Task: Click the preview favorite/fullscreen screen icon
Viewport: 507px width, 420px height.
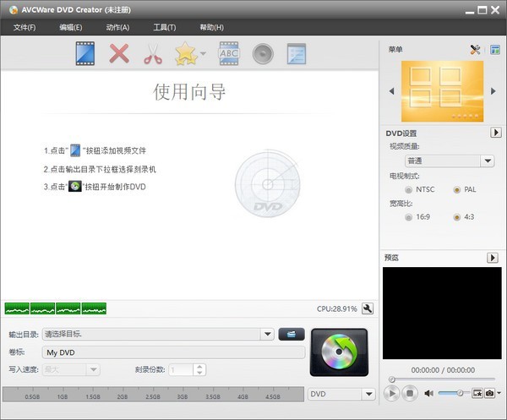Action: click(477, 393)
